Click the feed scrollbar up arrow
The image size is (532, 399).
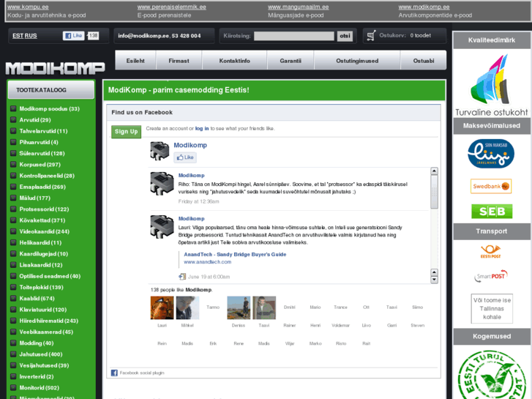[x=434, y=171]
